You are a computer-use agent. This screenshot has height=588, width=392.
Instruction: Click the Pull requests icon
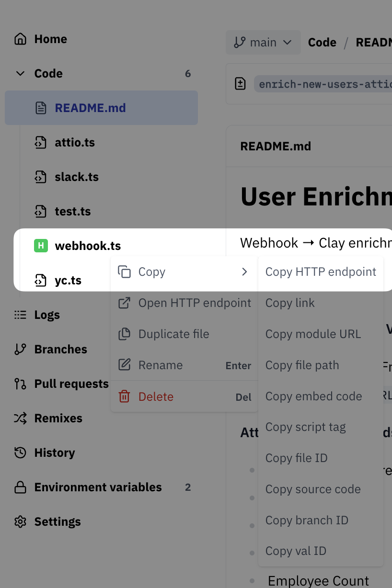point(20,384)
